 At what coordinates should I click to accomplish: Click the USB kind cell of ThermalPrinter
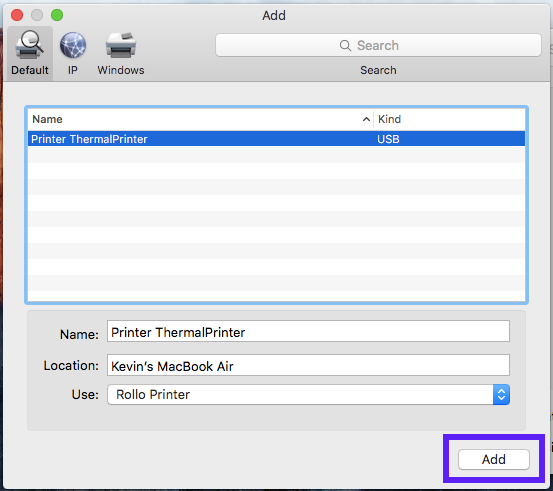click(388, 139)
